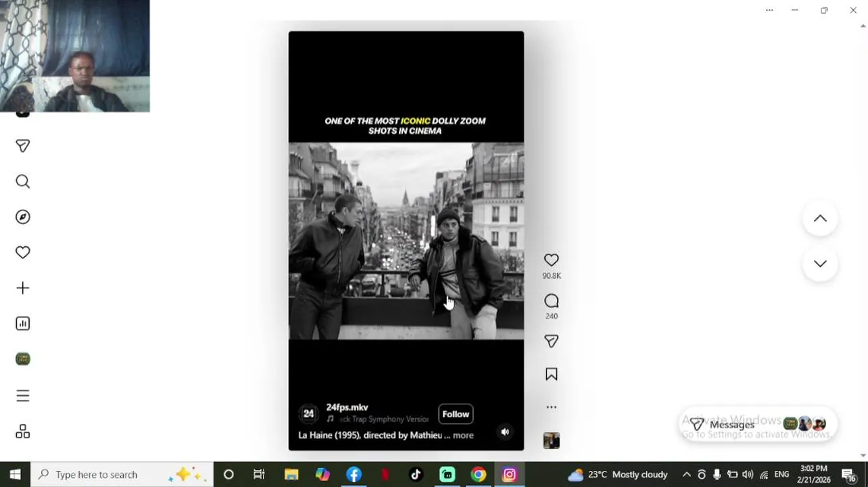This screenshot has width=868, height=487.
Task: Open volume control in system tray
Action: pyautogui.click(x=748, y=474)
